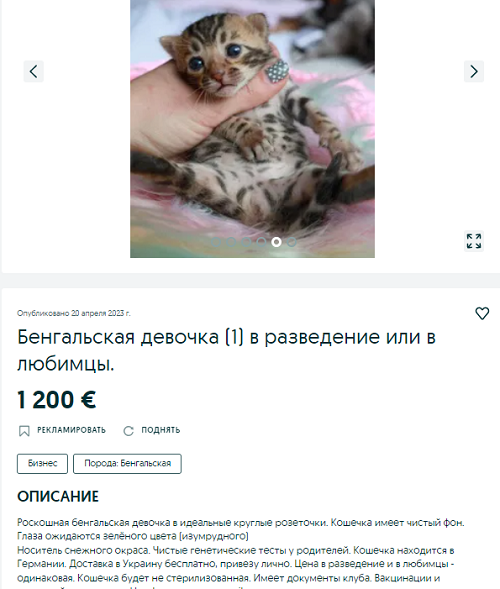This screenshot has width=500, height=589.
Task: Click the 1 200 € price
Action: tap(57, 400)
